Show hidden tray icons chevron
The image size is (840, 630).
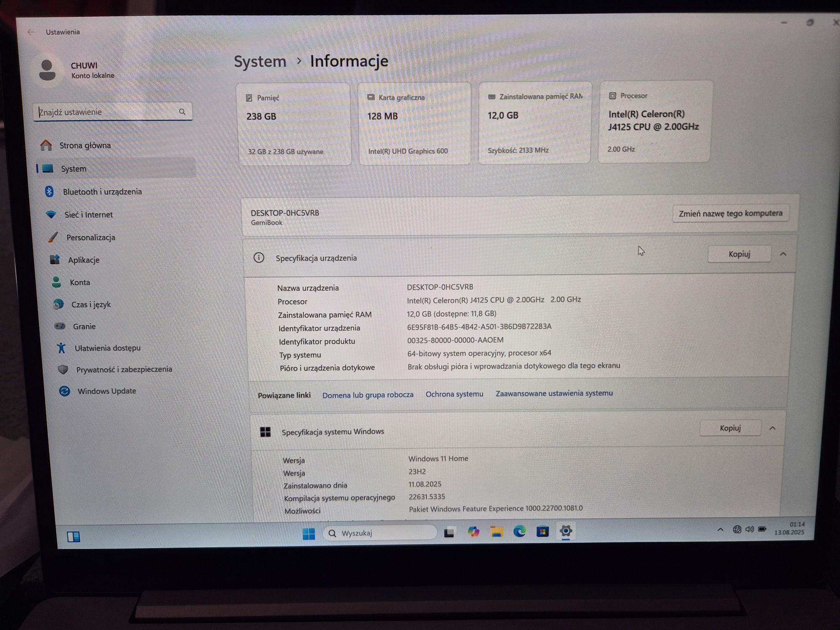coord(720,530)
